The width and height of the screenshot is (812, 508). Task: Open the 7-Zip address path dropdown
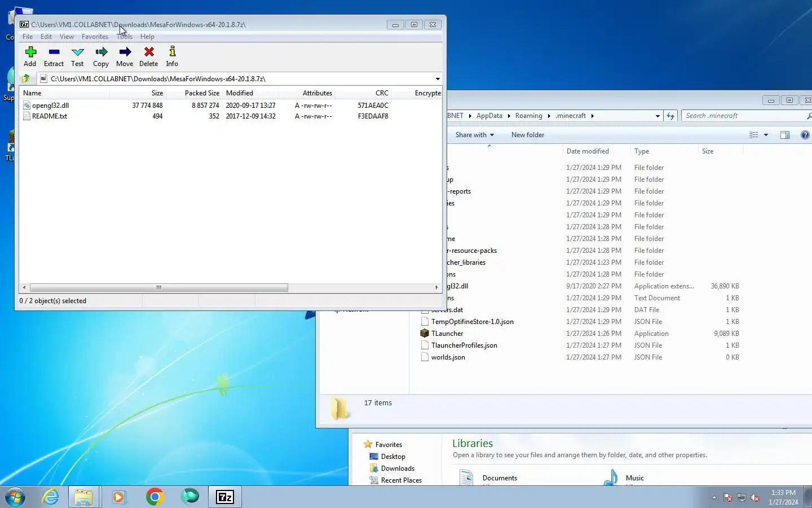coord(438,79)
